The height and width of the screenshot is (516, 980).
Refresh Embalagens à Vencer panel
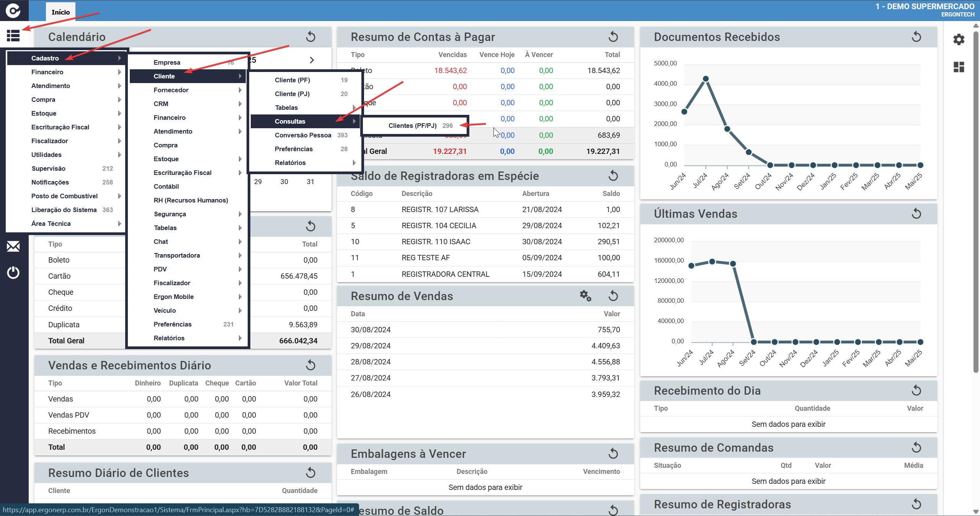point(613,454)
